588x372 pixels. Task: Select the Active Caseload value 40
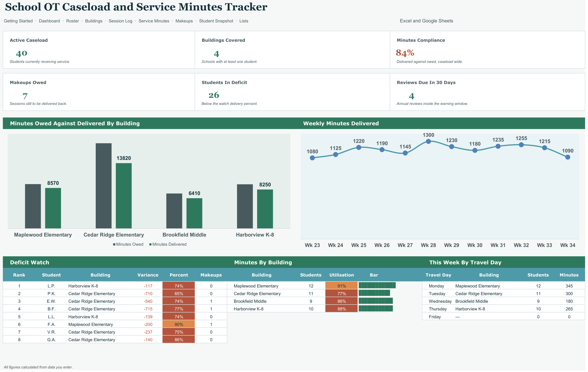point(21,53)
